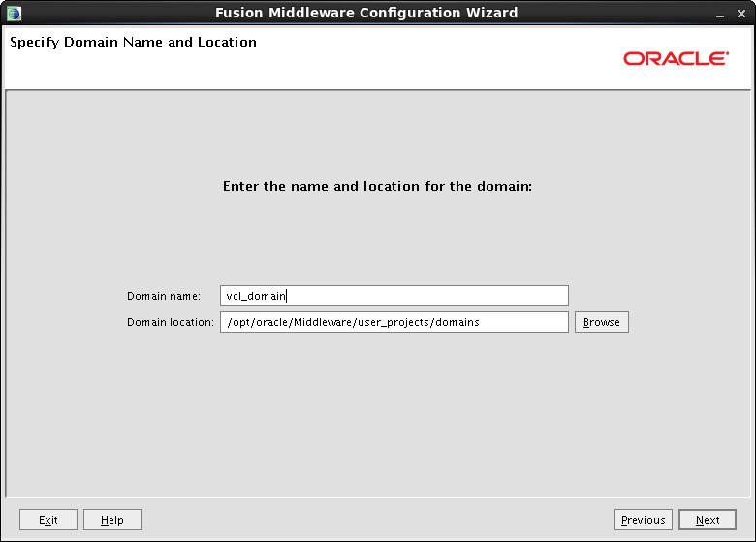Open the Help button
The height and width of the screenshot is (542, 756).
112,520
